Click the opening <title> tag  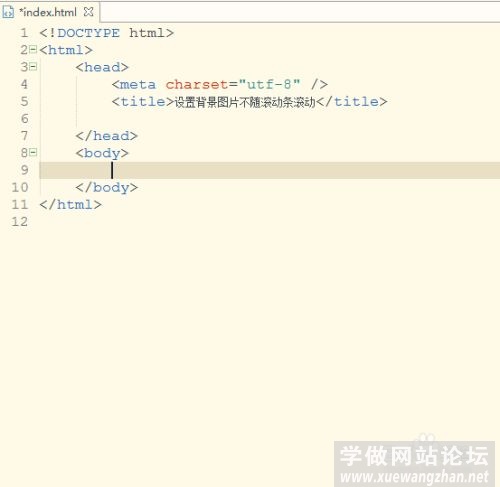tap(143, 102)
